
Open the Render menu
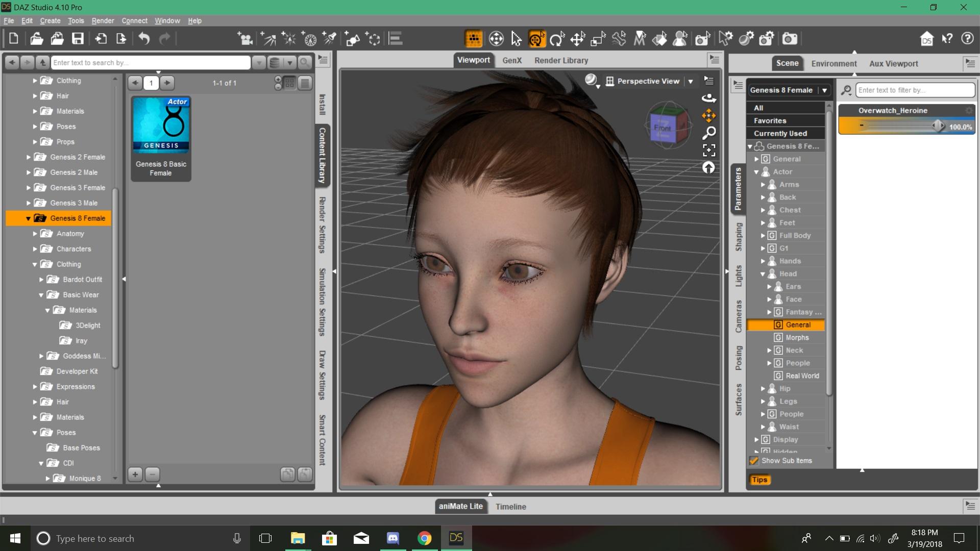tap(103, 21)
